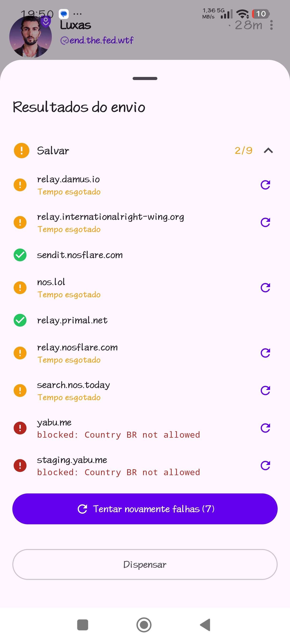Open the three-dot options menu
Viewport: 290px width, 644px height.
(x=271, y=25)
